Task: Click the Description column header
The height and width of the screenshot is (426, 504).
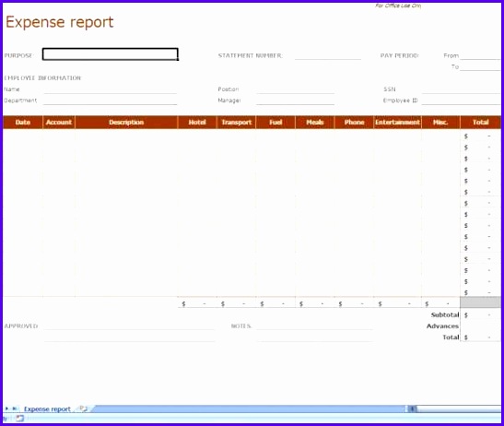Action: pyautogui.click(x=126, y=123)
